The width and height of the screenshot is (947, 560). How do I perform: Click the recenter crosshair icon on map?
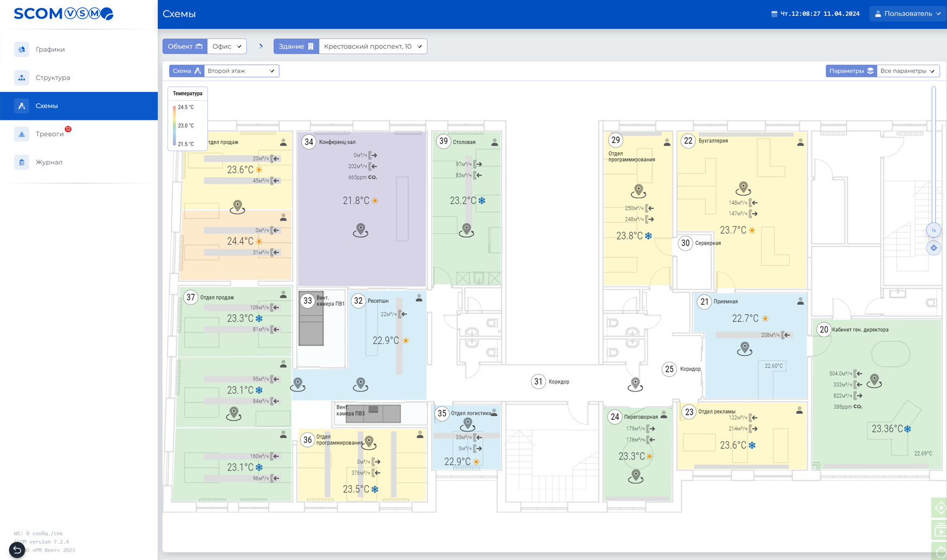tap(933, 248)
